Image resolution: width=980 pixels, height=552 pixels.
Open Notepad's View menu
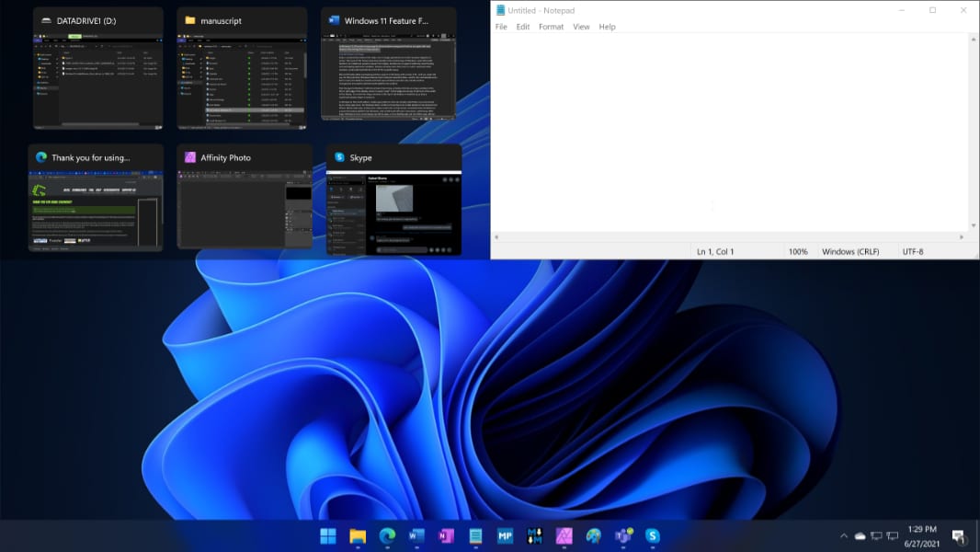(581, 27)
